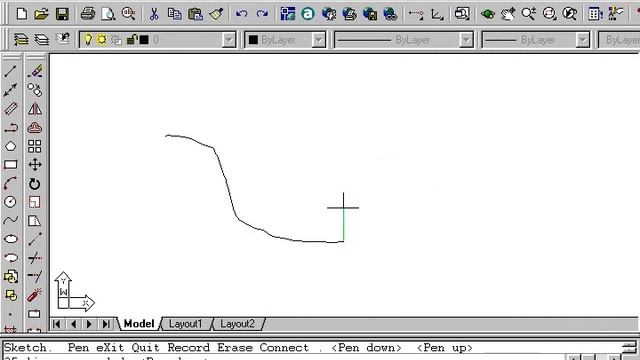Select the Rectangle draw tool
Viewport: 640px width, 360px height.
point(11,164)
